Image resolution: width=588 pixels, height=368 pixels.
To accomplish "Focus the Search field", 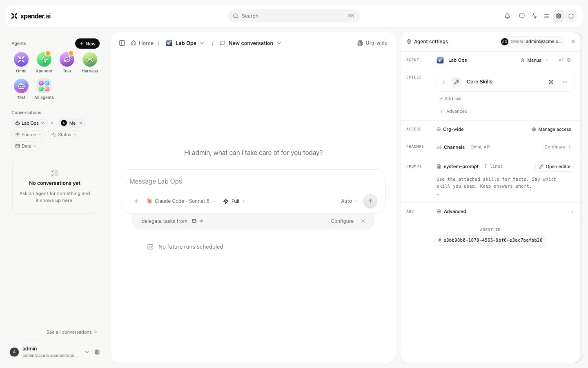I will pyautogui.click(x=294, y=16).
